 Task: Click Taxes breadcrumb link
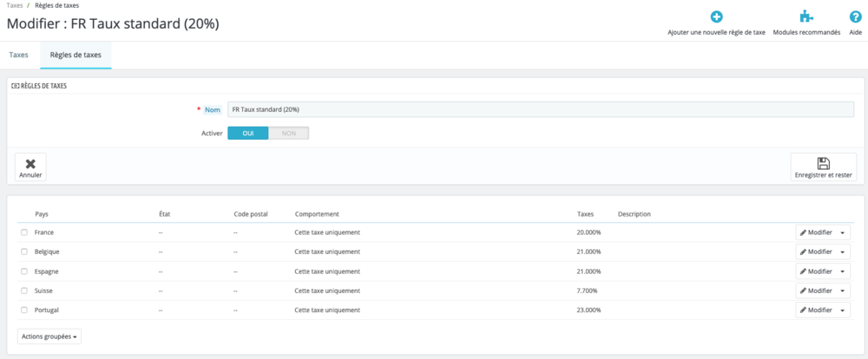coord(15,5)
